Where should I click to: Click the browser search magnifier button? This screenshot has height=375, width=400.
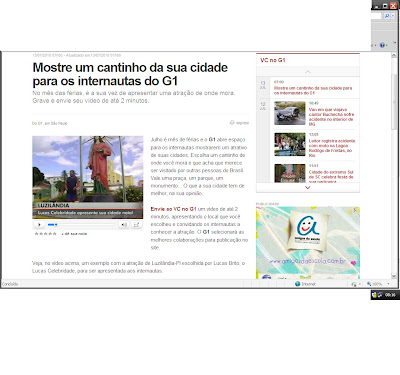tap(386, 16)
